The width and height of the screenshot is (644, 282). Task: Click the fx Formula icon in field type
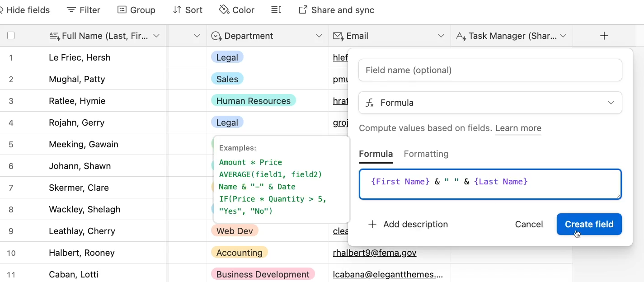coord(370,103)
